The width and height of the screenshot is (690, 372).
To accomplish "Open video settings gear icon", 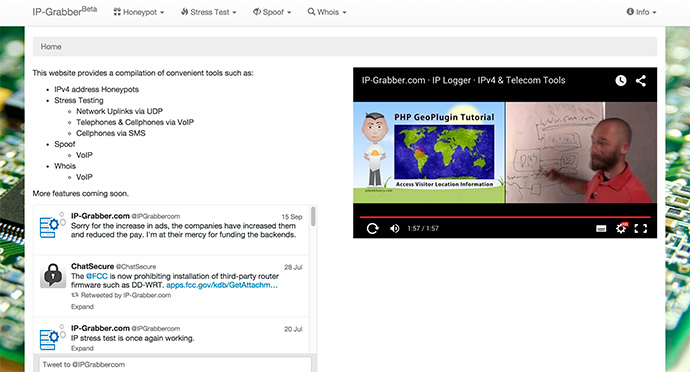I will tap(621, 228).
